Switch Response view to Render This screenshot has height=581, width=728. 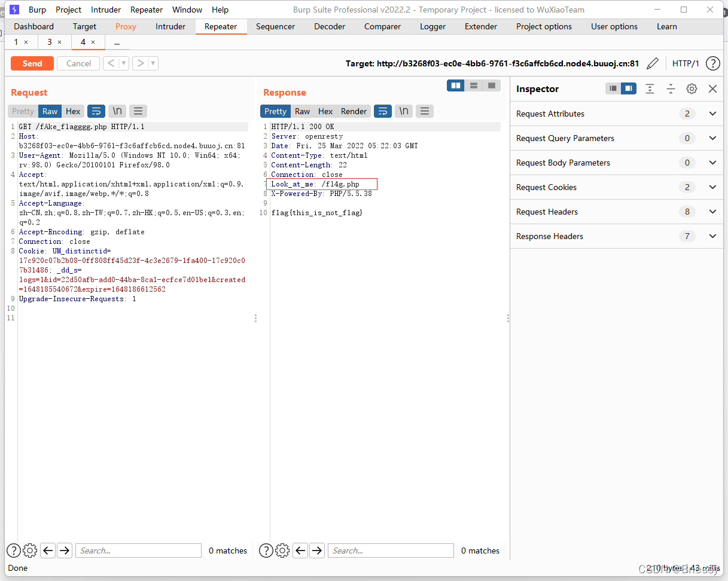(x=354, y=111)
